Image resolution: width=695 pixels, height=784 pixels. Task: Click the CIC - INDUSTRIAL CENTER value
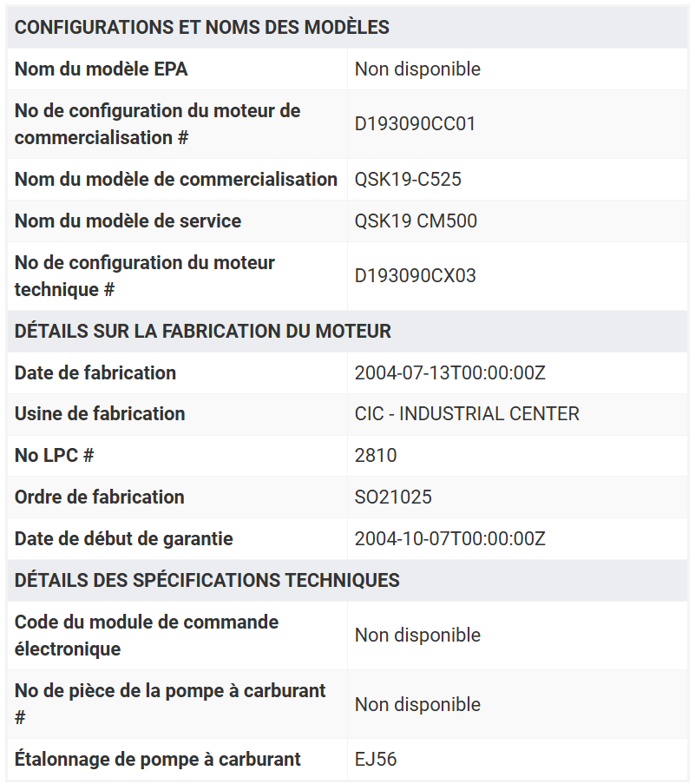(x=467, y=414)
